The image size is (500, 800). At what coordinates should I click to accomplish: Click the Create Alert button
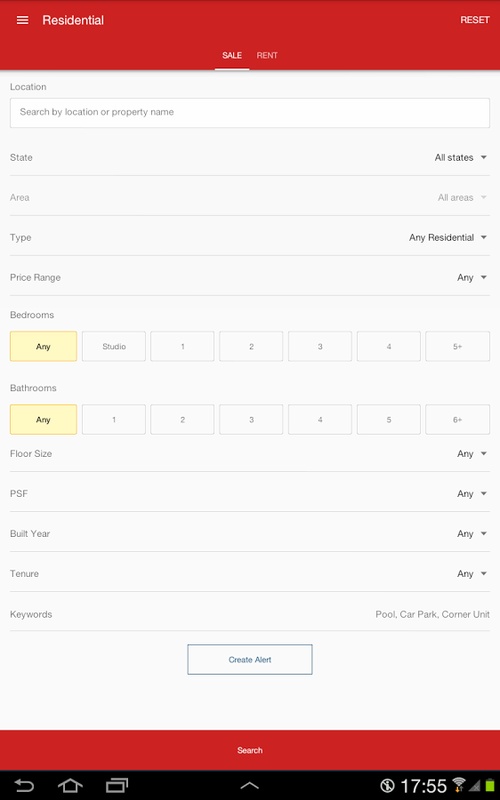249,659
